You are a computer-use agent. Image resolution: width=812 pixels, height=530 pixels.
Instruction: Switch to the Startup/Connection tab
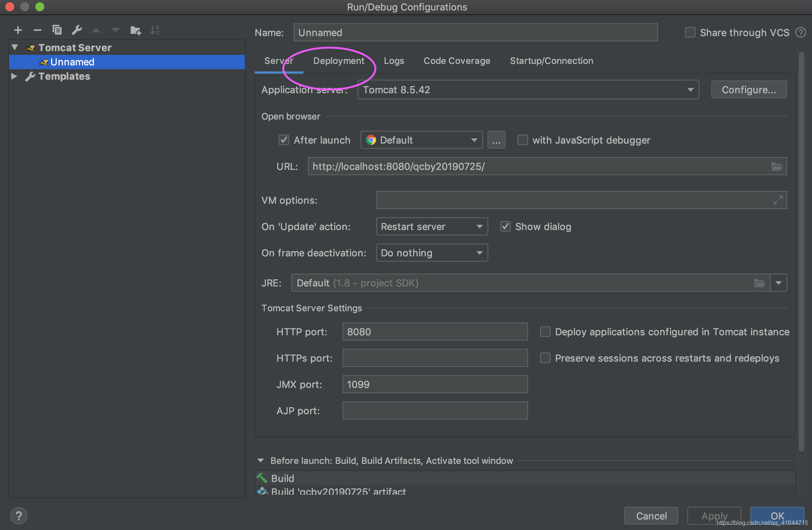tap(551, 61)
